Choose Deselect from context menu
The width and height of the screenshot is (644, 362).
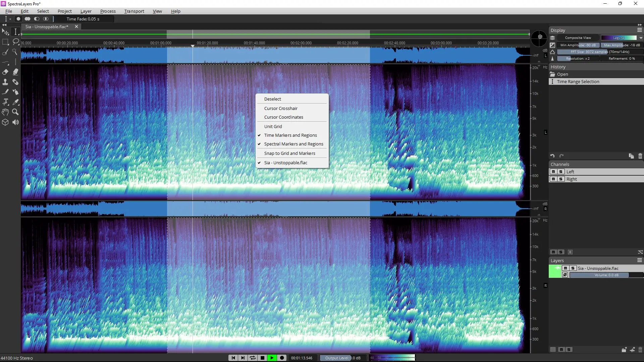point(272,99)
